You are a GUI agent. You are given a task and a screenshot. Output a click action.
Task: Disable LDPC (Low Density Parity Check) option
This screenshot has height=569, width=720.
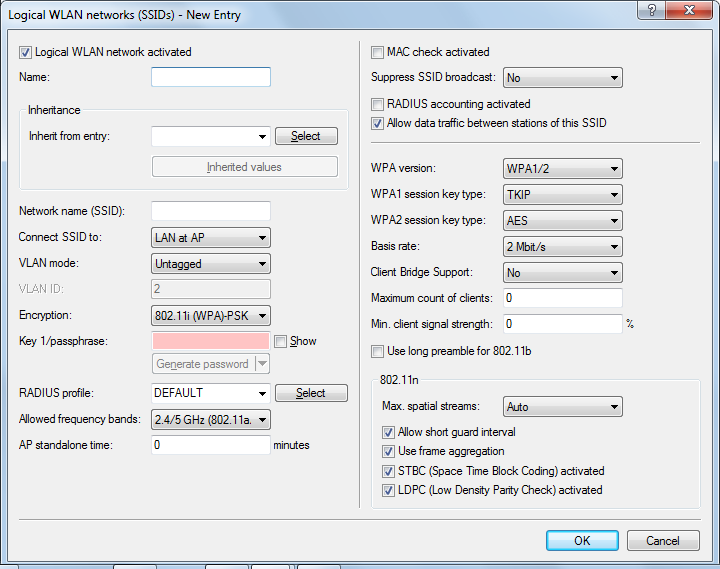389,490
